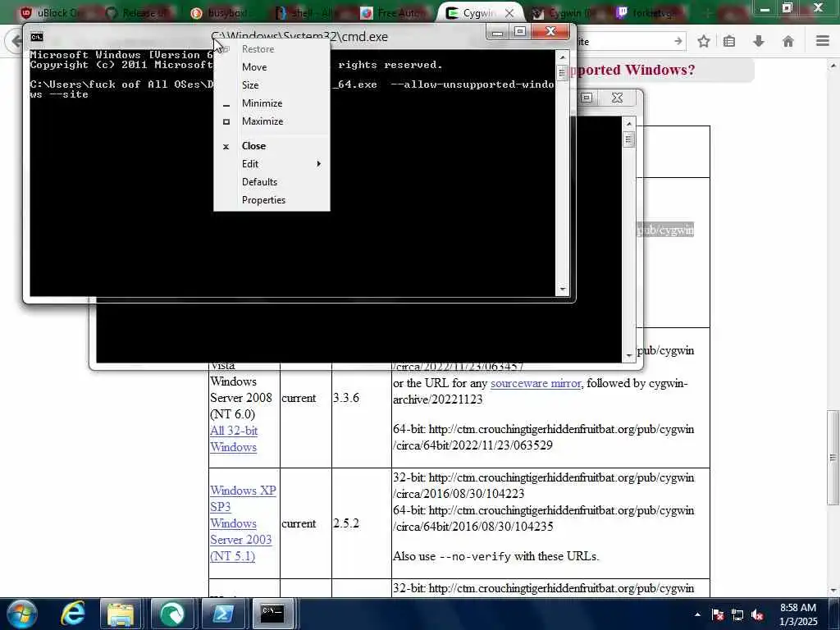Bookmark this page with star icon
This screenshot has width=840, height=630.
704,41
